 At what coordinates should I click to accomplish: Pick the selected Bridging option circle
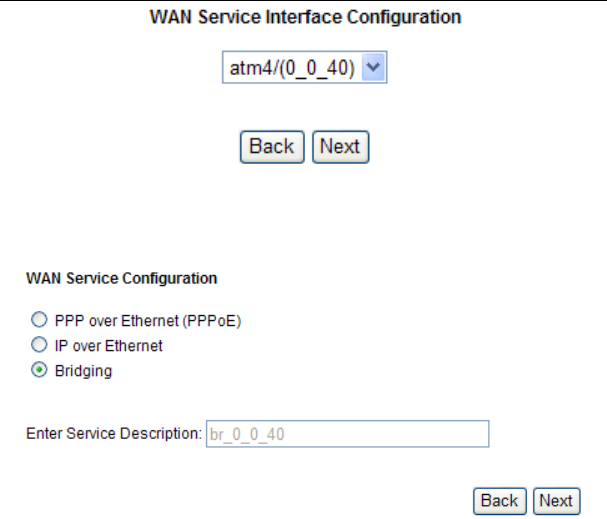pos(39,371)
